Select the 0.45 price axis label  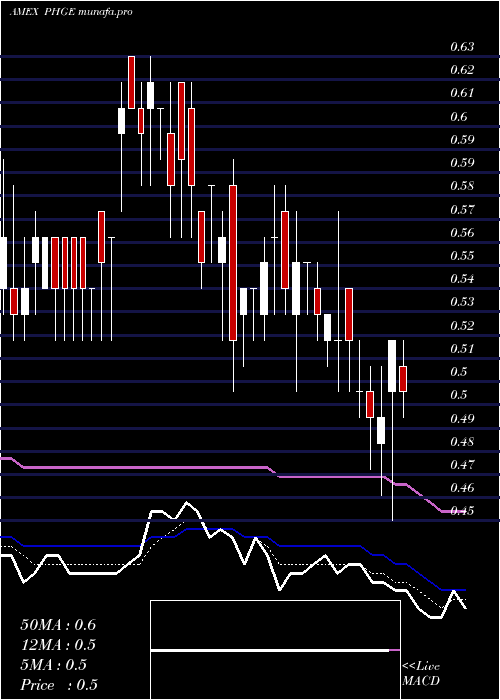tap(462, 511)
